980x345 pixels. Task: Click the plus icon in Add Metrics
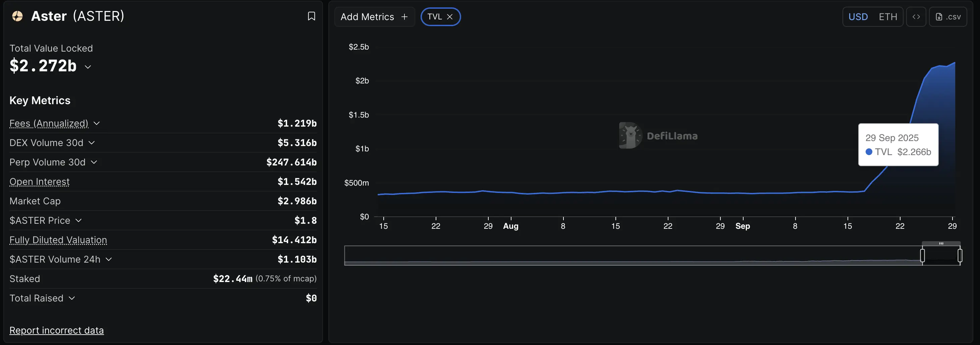coord(404,17)
